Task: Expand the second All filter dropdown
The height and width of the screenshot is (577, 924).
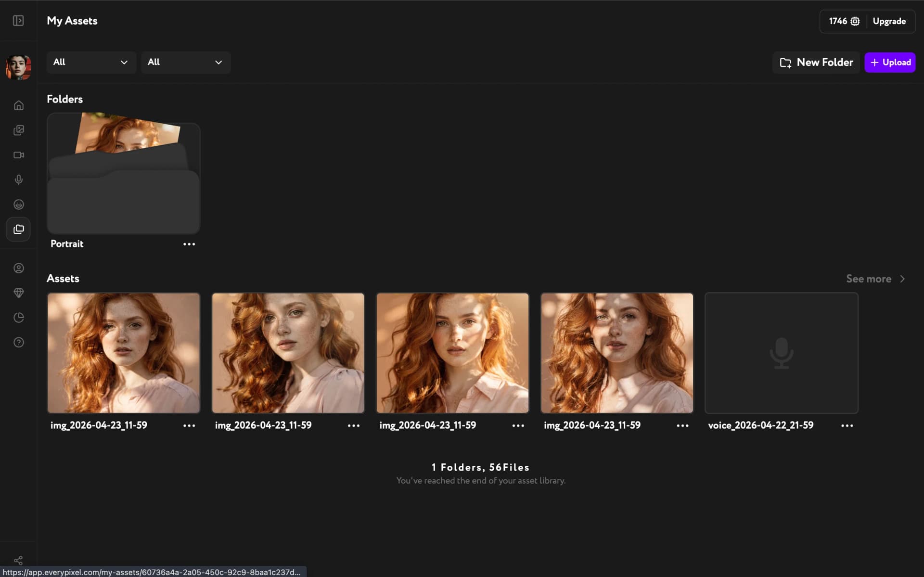Action: (x=185, y=62)
